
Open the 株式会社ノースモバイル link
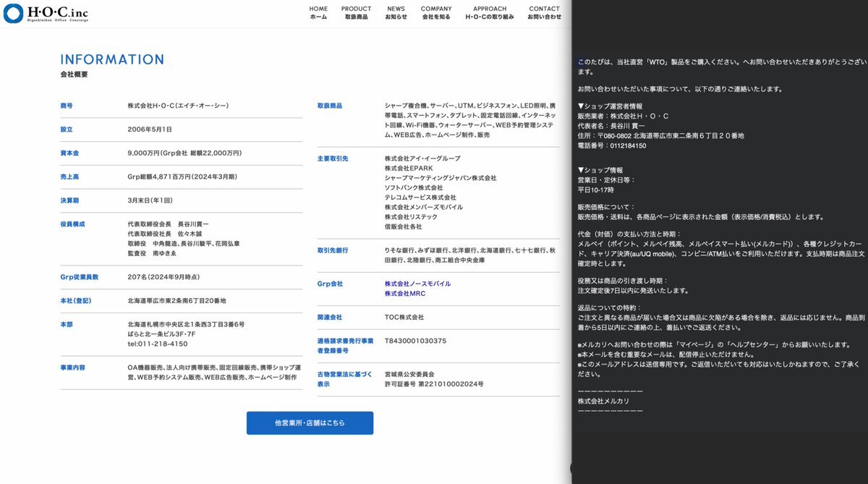[x=417, y=284]
